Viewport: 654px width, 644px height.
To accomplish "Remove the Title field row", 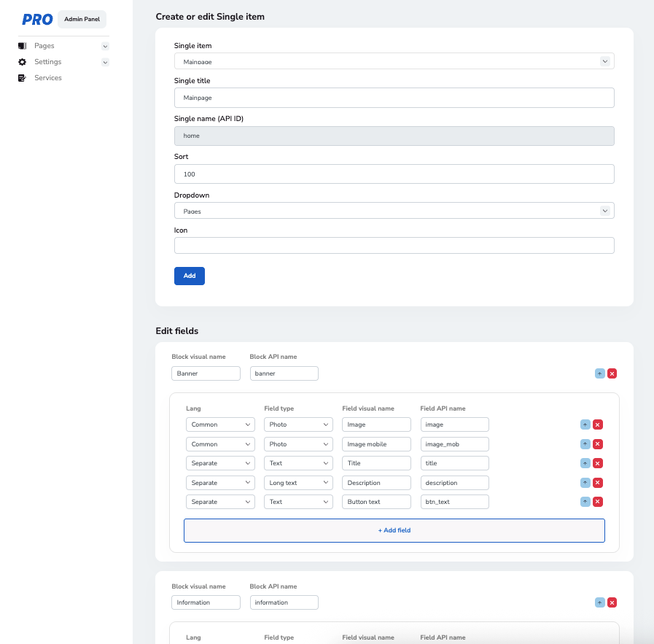I will (x=598, y=463).
